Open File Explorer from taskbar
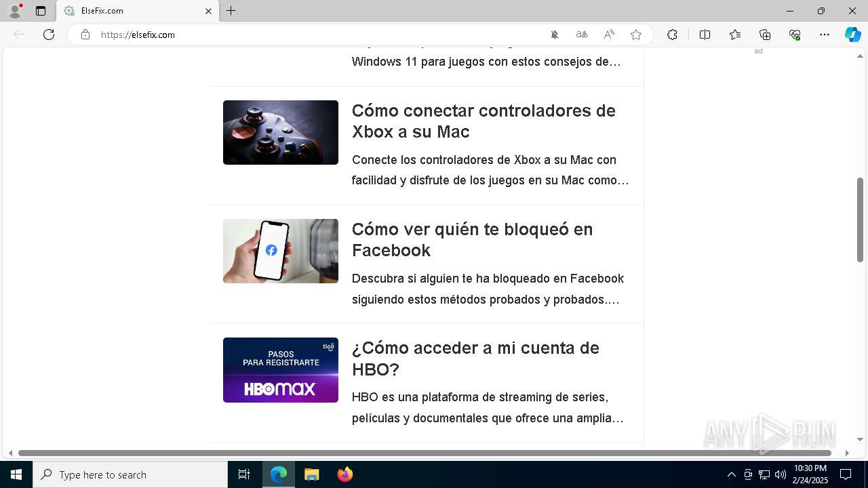This screenshot has height=488, width=868. (x=312, y=474)
